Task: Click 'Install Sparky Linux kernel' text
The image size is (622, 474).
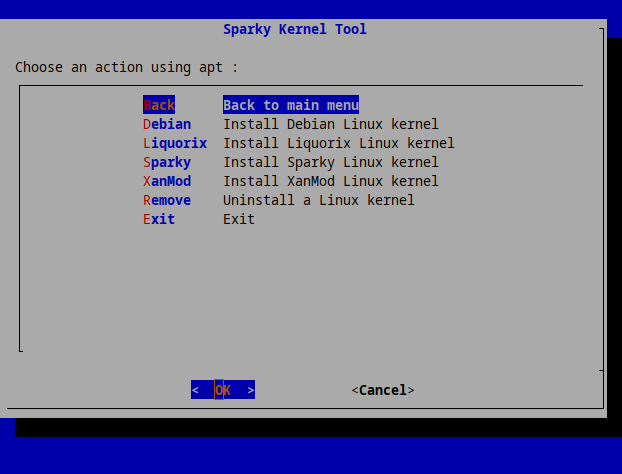Action: [331, 163]
